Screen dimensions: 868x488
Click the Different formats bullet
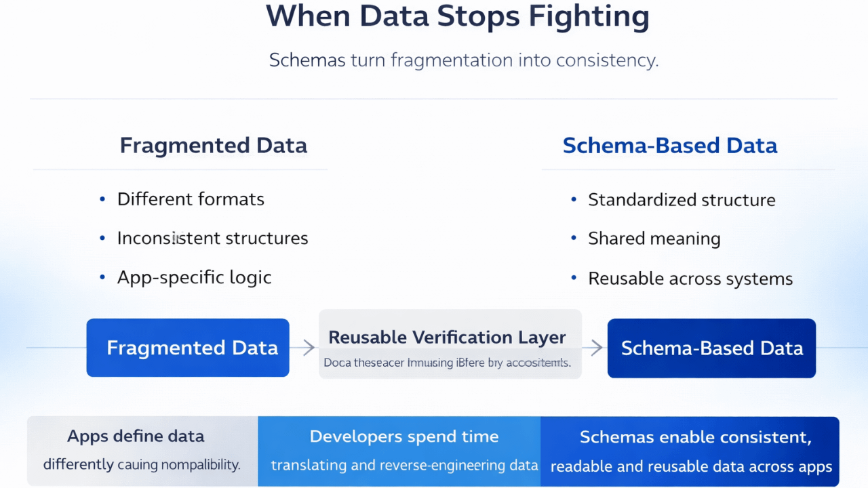point(191,199)
